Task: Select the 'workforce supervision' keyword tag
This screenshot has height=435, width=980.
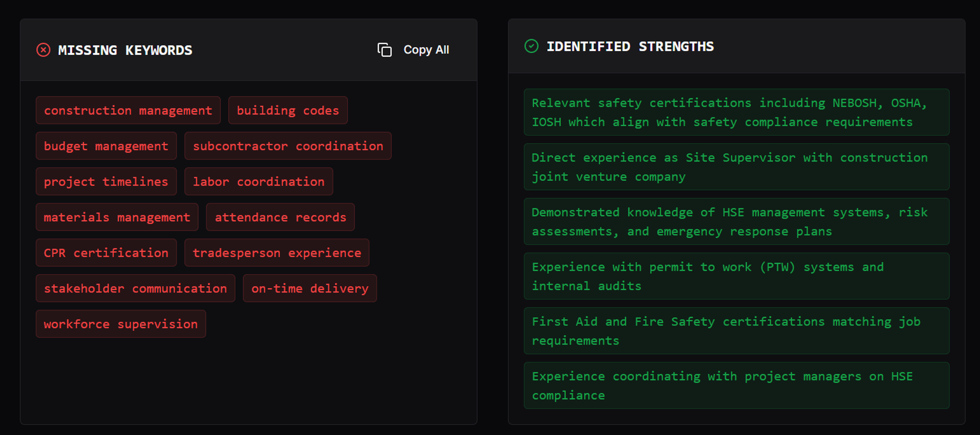Action: [121, 324]
